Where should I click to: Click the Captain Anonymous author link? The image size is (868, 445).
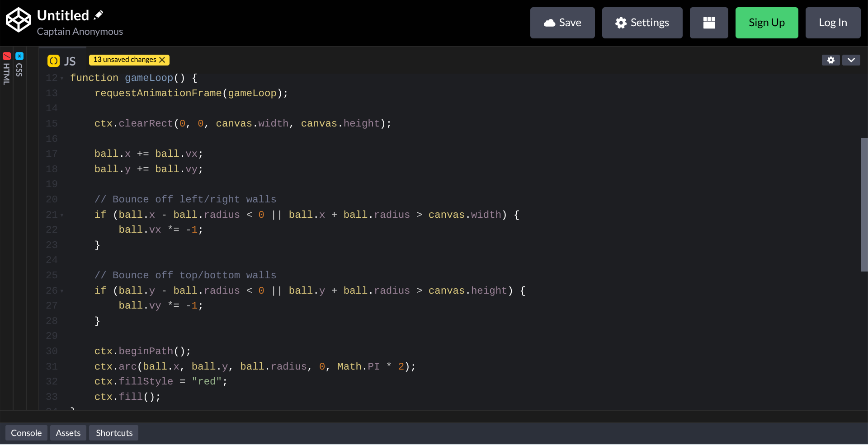point(80,31)
